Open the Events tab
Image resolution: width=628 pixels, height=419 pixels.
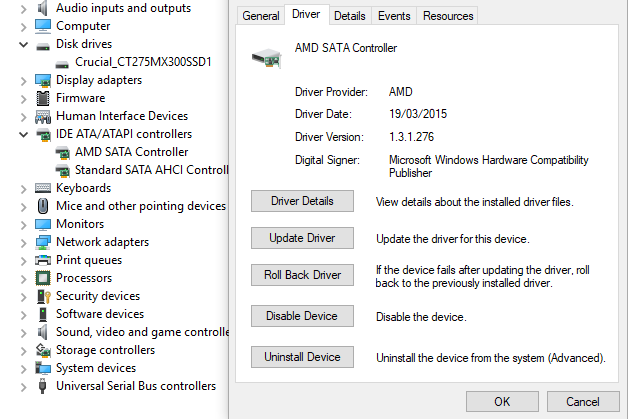click(x=394, y=16)
